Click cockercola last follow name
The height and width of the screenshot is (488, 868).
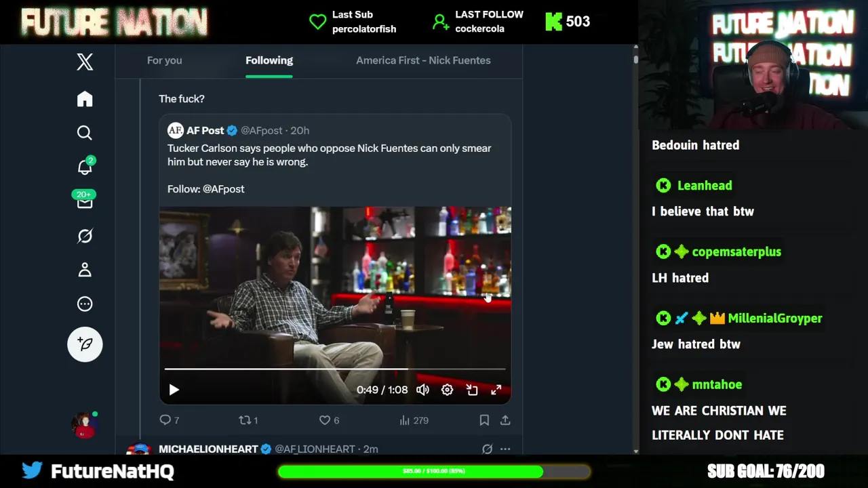tap(479, 29)
